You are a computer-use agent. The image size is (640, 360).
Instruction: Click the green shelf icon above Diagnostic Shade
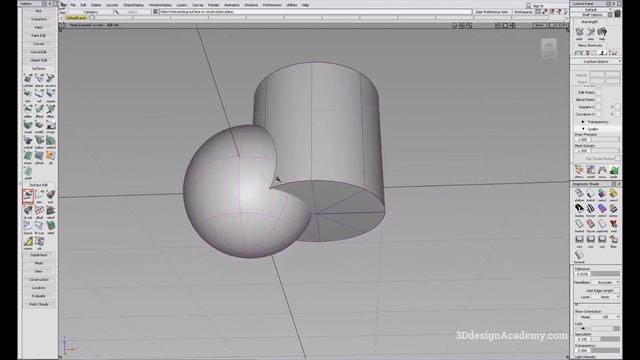[x=613, y=170]
